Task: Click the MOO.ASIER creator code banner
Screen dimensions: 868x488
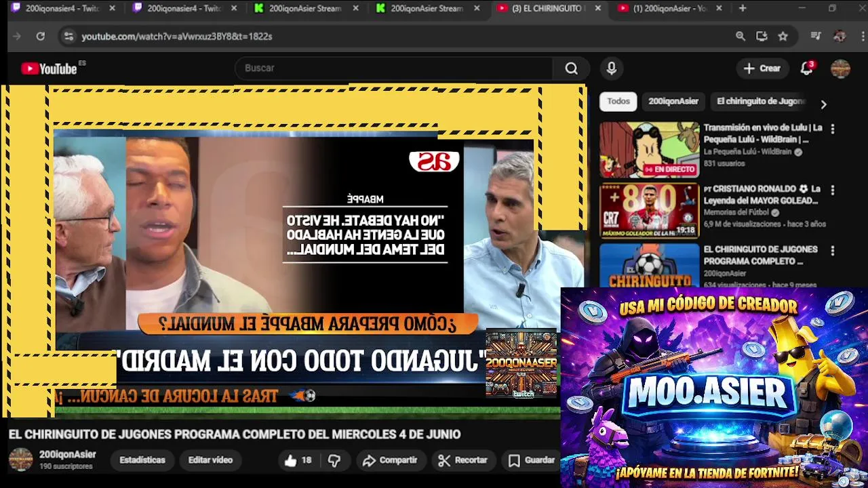Action: (x=714, y=388)
